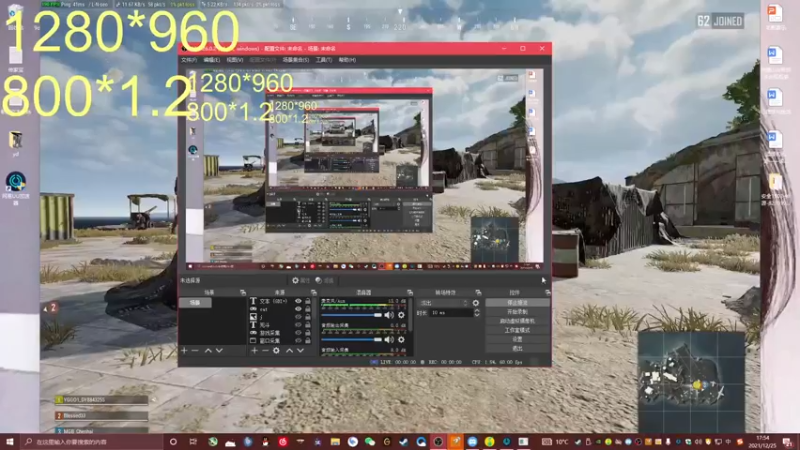Pop out the Scene Transitions dock icon
This screenshot has width=800, height=450.
tap(478, 292)
